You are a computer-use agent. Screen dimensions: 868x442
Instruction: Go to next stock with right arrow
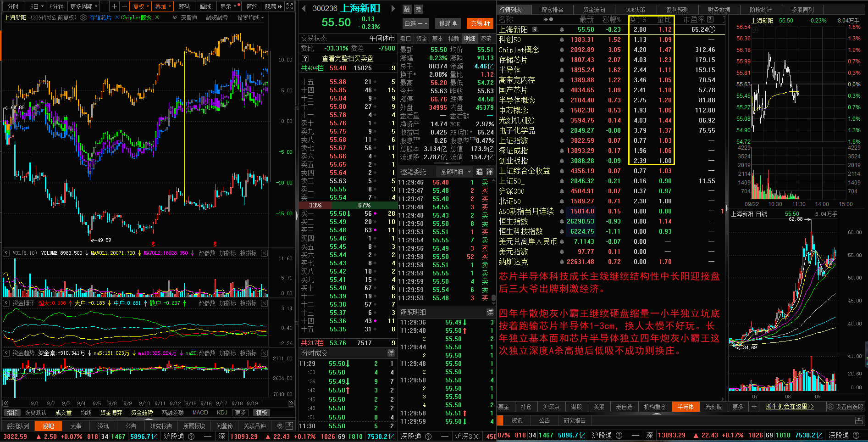pyautogui.click(x=393, y=9)
